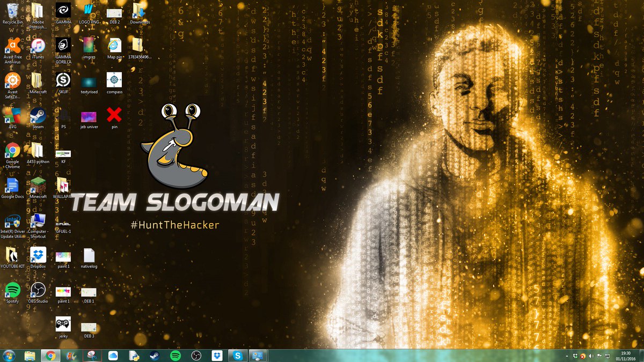Open iCloud from the taskbar
Viewport: 644px width, 362px height.
[x=113, y=356]
